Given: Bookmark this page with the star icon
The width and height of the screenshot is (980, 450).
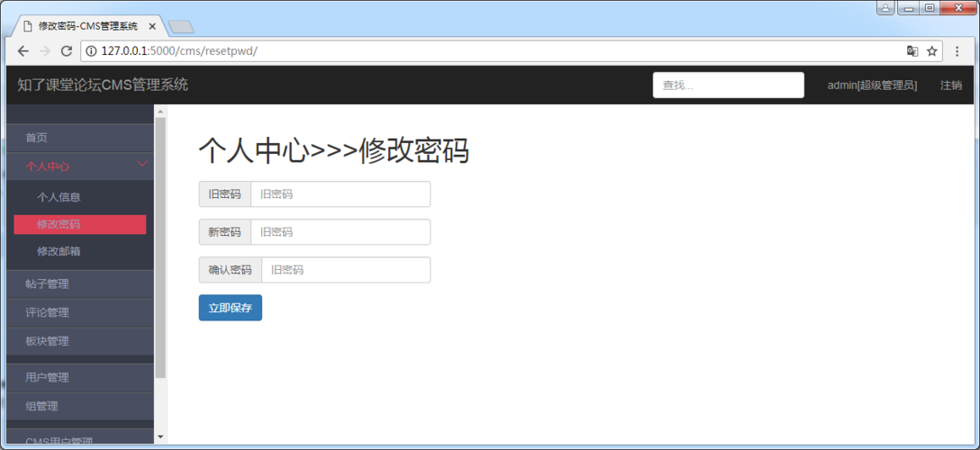Looking at the screenshot, I should (x=932, y=51).
